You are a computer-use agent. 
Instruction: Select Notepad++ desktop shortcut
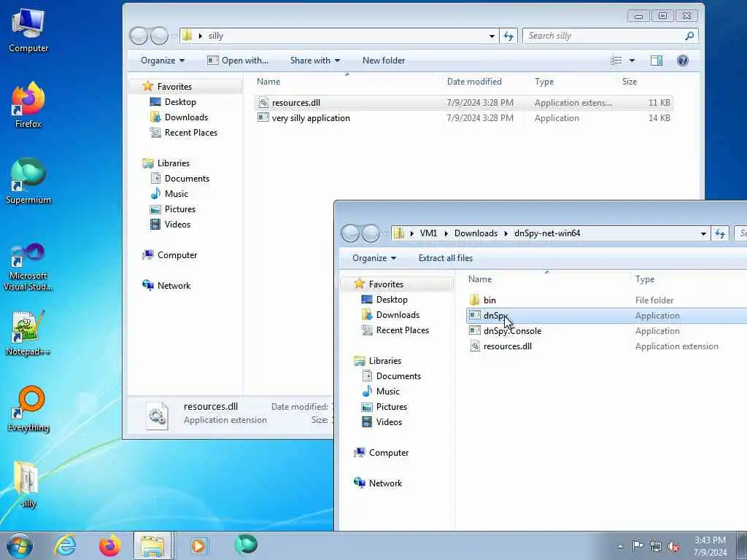tap(28, 332)
